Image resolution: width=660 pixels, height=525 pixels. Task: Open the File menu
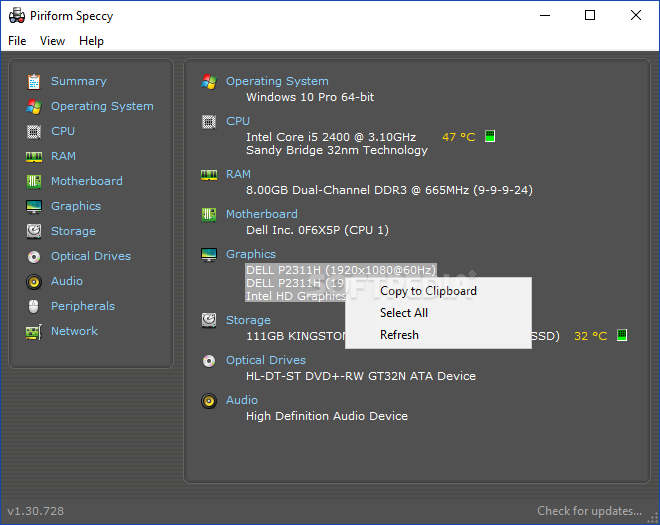(x=17, y=41)
